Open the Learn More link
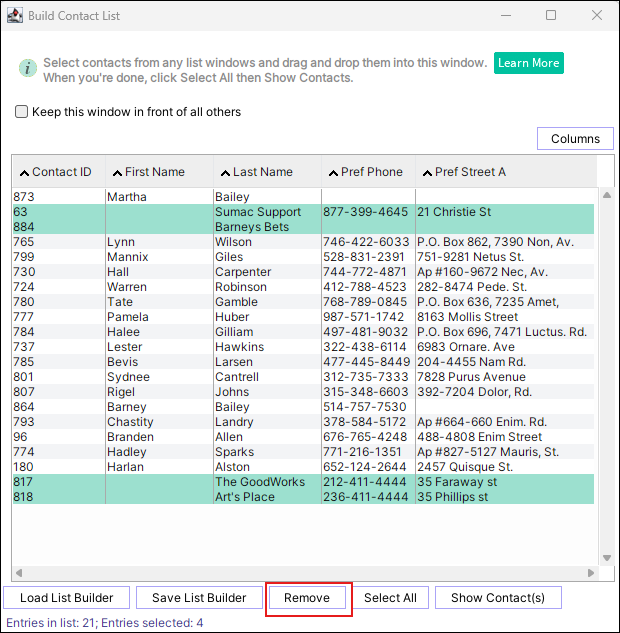 pos(528,63)
